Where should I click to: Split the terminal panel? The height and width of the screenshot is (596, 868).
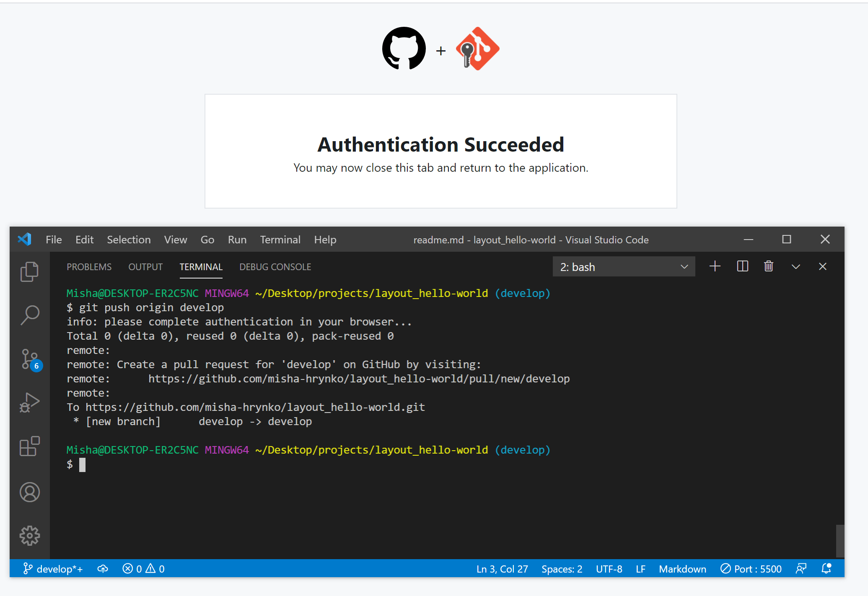[x=742, y=266]
